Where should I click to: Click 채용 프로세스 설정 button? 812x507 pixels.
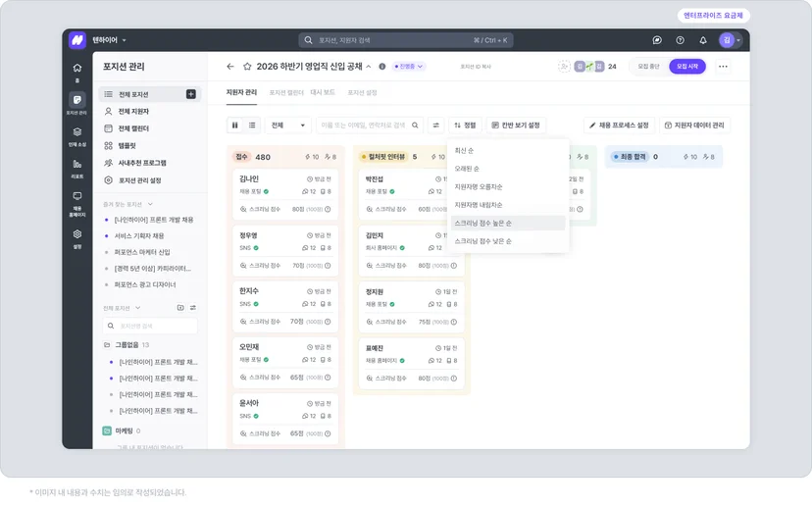pos(620,125)
